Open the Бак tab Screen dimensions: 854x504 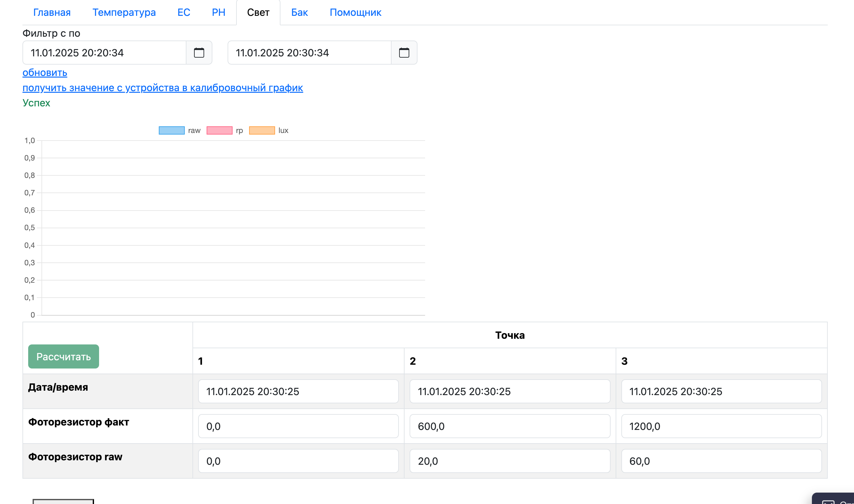point(299,13)
